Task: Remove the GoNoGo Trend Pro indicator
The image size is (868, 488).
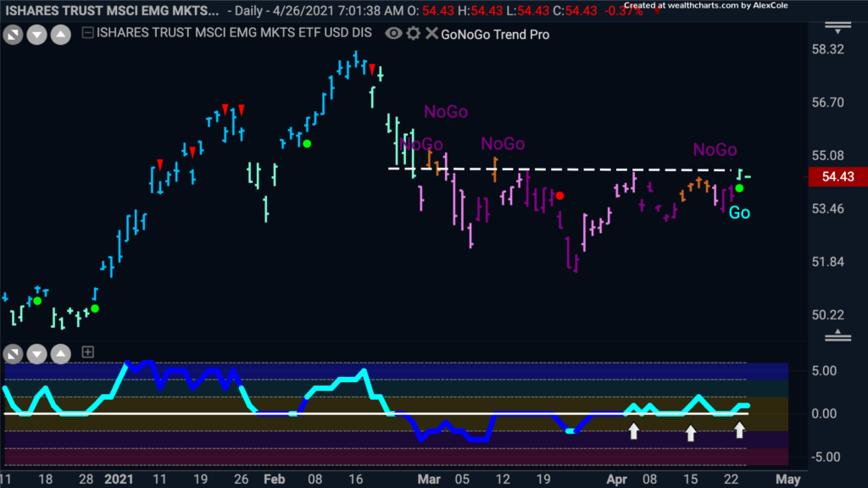Action: click(431, 34)
